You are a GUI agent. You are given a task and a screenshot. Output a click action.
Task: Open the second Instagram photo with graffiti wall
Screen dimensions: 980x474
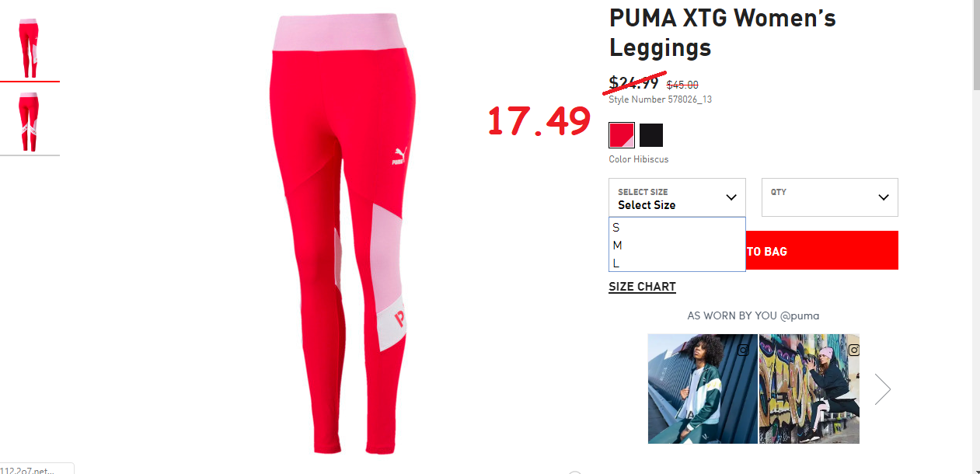coord(809,389)
